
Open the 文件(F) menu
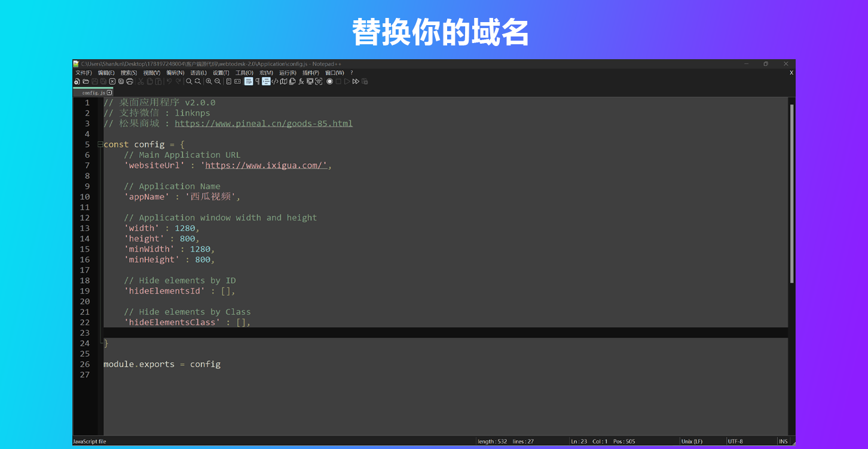click(84, 73)
